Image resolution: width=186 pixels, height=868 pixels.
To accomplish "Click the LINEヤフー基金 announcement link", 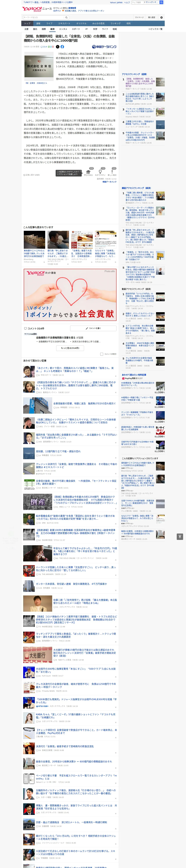I will pyautogui.click(x=48, y=2).
